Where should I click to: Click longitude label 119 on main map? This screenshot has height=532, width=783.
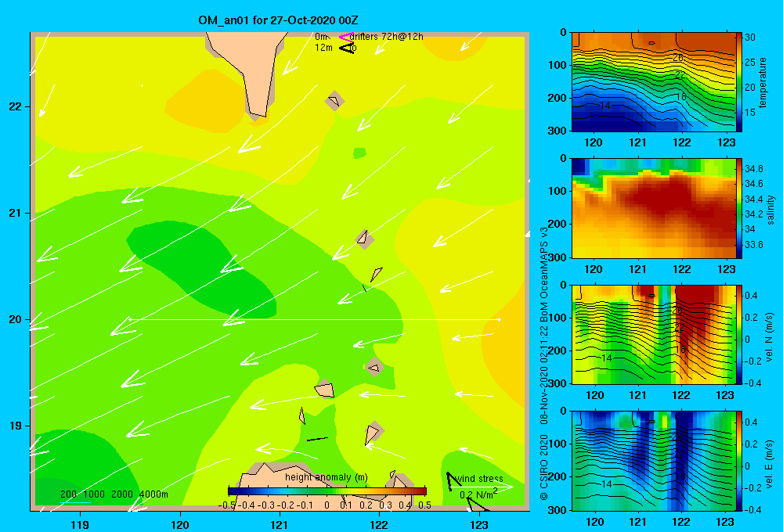[x=80, y=524]
